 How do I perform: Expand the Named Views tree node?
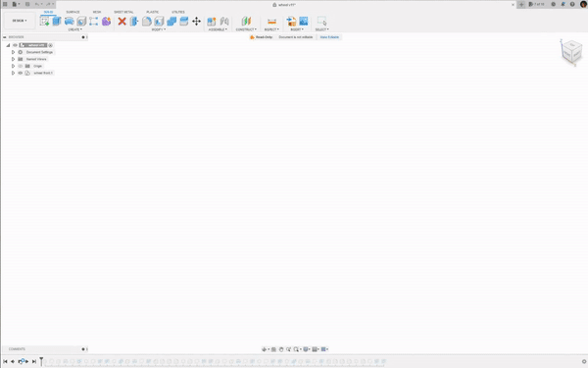point(13,59)
